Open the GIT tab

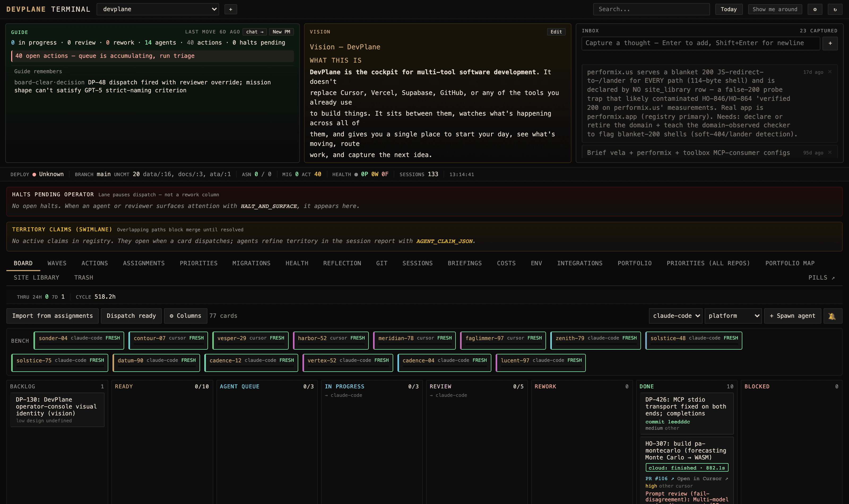coord(382,263)
